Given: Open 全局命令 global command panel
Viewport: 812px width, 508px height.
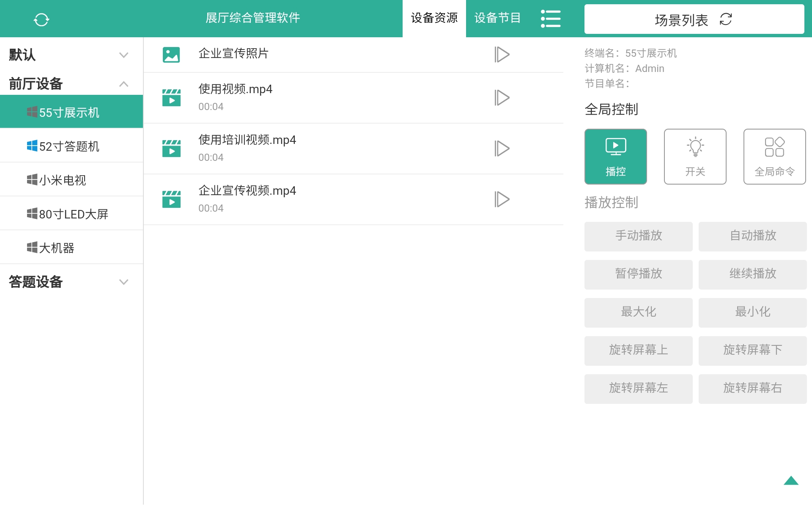Looking at the screenshot, I should (774, 156).
